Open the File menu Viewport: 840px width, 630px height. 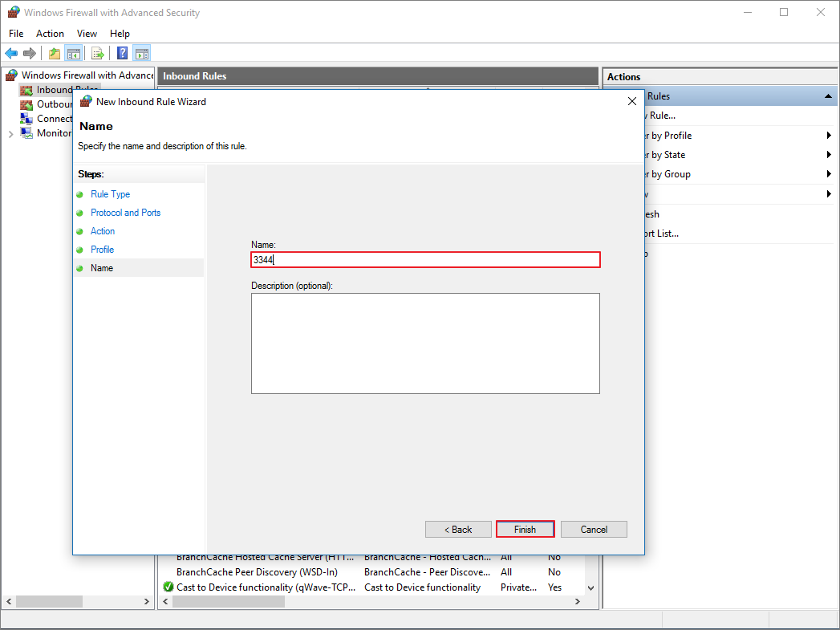16,33
